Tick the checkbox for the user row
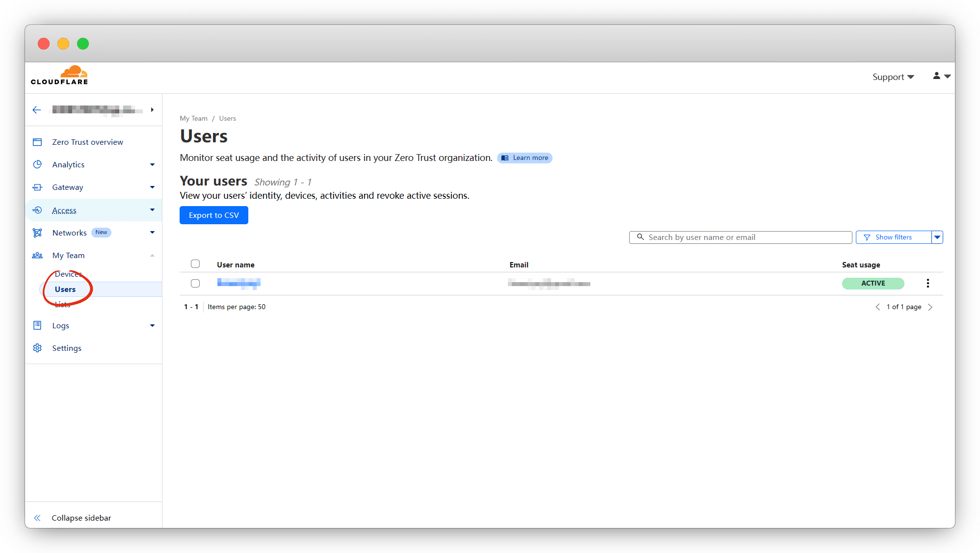 pos(195,283)
